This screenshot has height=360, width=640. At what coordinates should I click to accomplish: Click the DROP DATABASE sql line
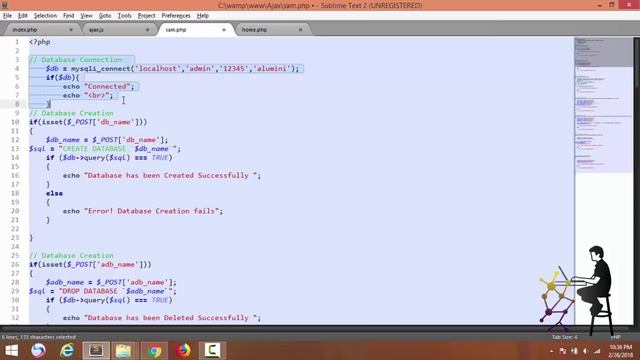(103, 291)
